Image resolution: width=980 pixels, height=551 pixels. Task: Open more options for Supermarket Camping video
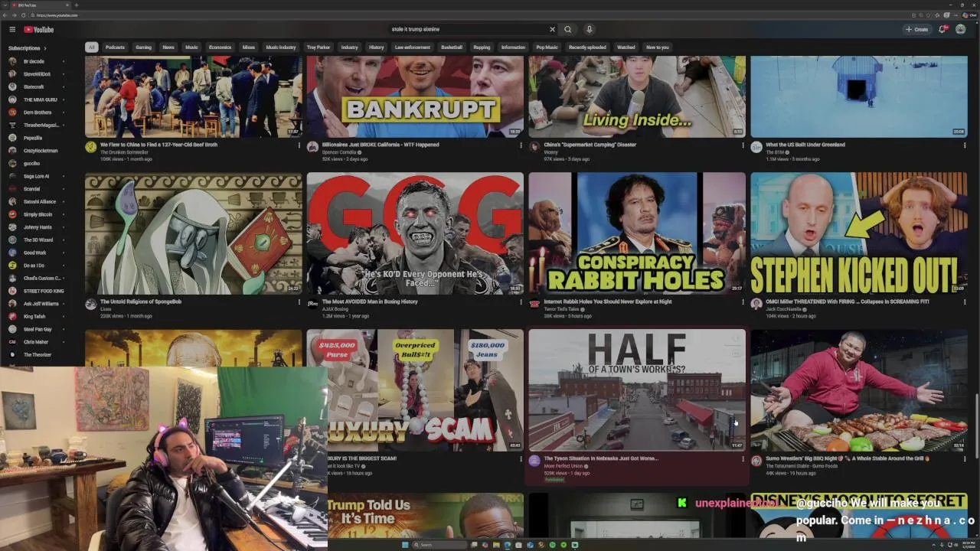pos(743,145)
